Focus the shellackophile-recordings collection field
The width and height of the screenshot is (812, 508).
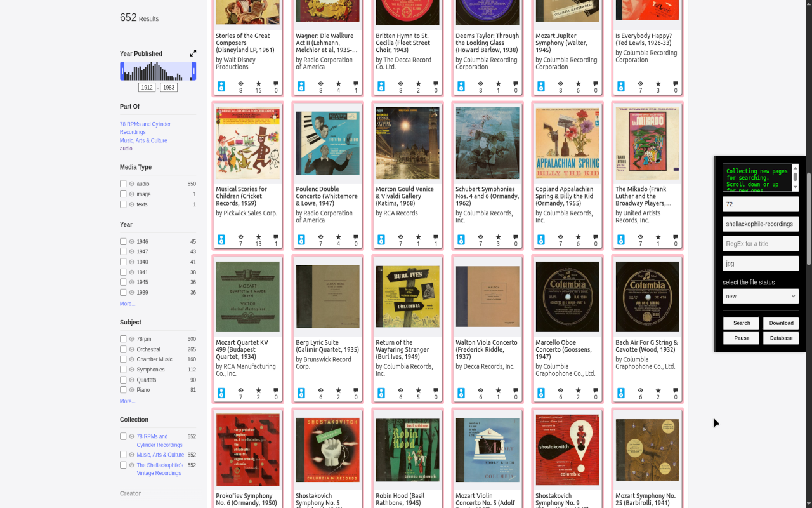pyautogui.click(x=761, y=224)
